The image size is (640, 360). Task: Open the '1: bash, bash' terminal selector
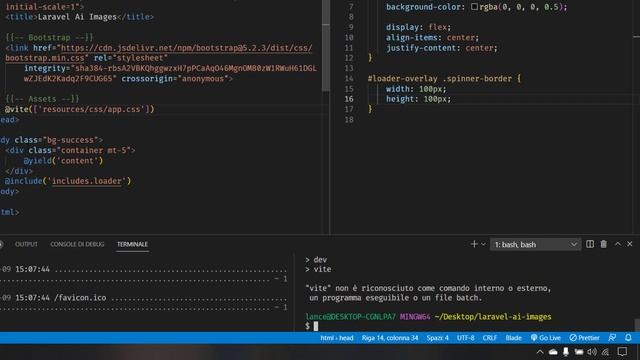tap(535, 244)
